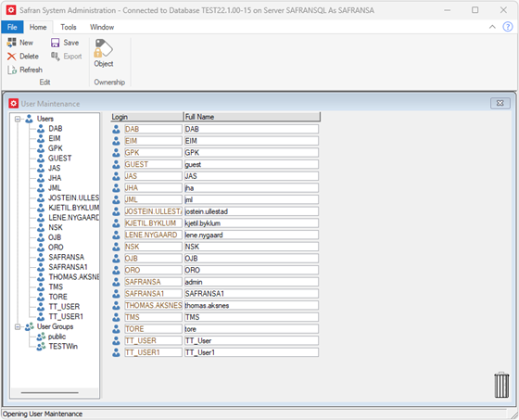Click the public group icon in tree

(x=41, y=337)
